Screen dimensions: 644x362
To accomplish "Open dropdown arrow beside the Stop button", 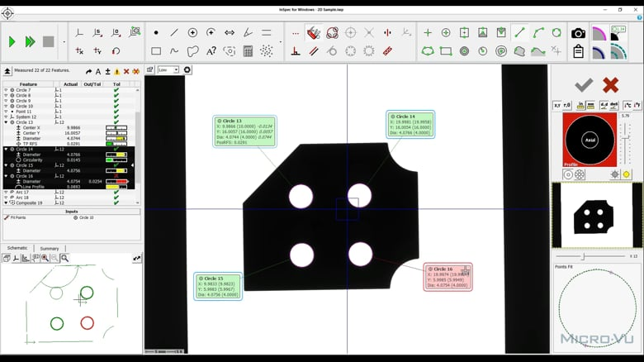I will pyautogui.click(x=64, y=42).
